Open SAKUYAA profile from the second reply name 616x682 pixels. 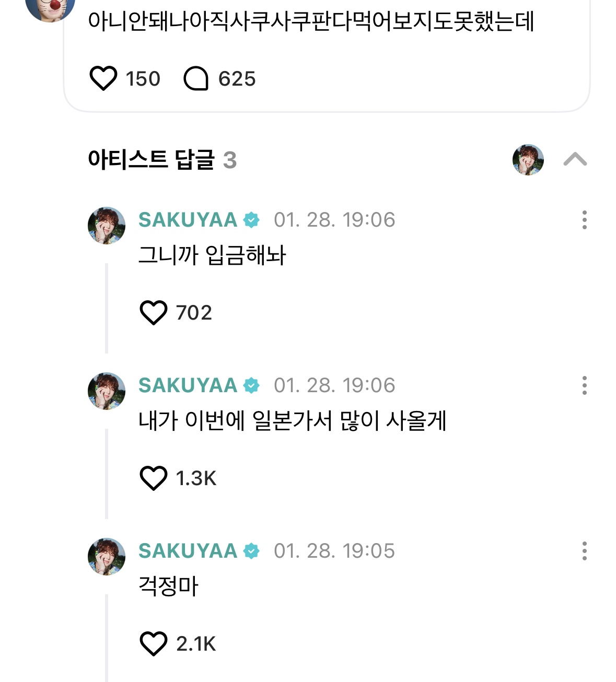point(188,385)
